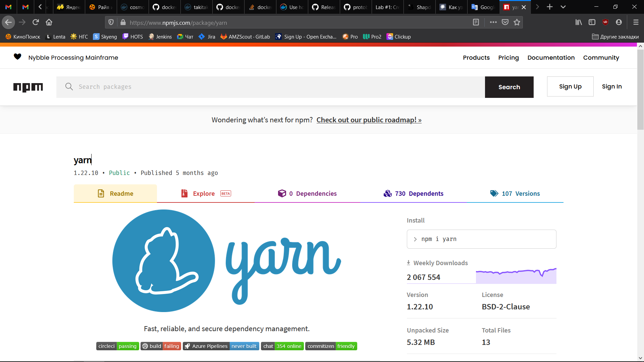Screen dimensions: 644x362
Task: Open the Firefox library icon
Action: tap(579, 22)
